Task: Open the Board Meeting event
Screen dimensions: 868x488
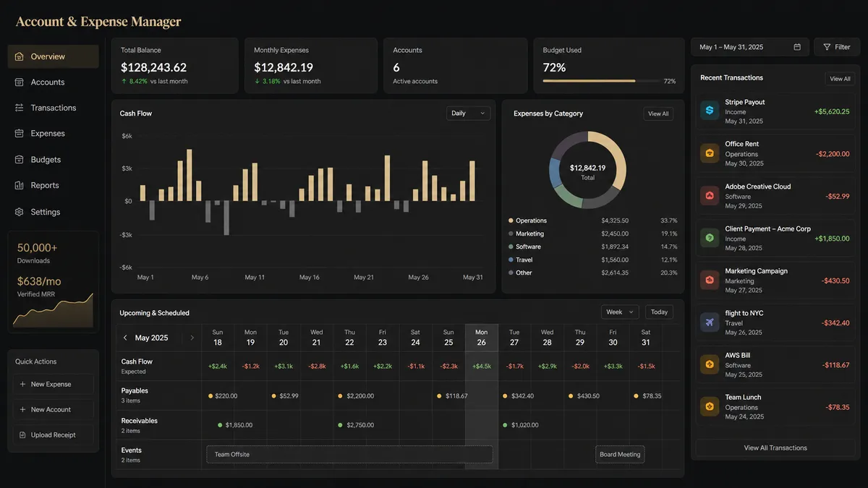Action: click(620, 454)
